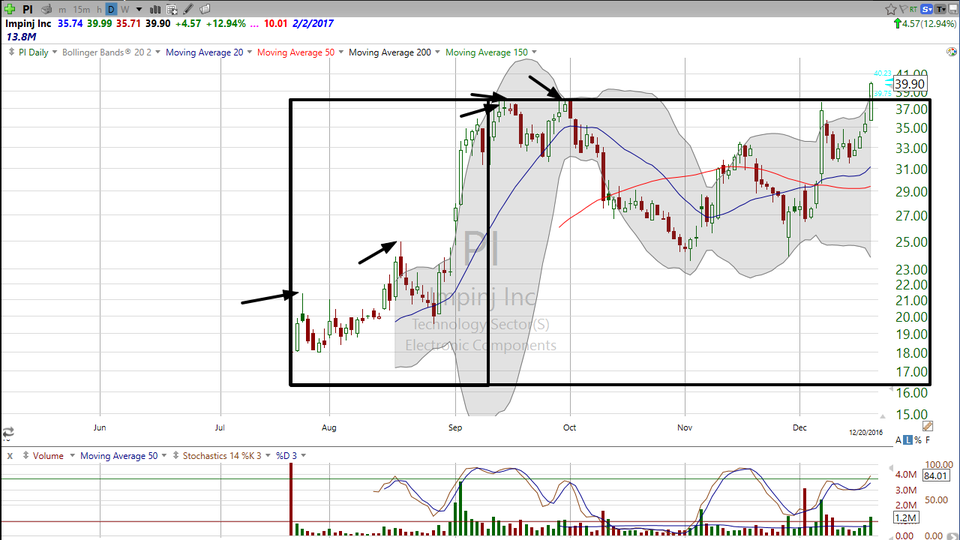Select the W weekly time frame
The height and width of the screenshot is (540, 960).
point(125,10)
